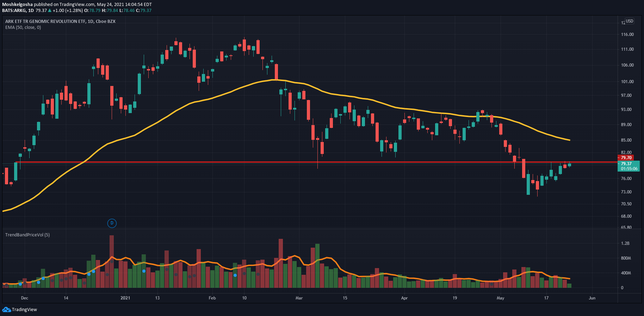This screenshot has width=644, height=316.
Task: Click the TradingView text at bottom left
Action: click(x=24, y=310)
